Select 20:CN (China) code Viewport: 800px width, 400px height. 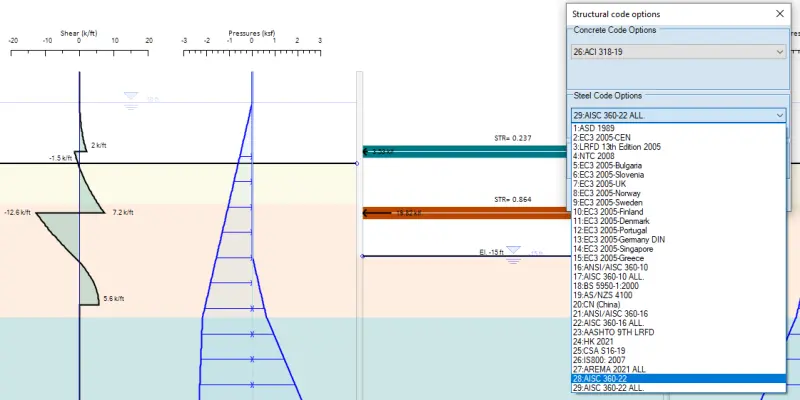pos(678,305)
